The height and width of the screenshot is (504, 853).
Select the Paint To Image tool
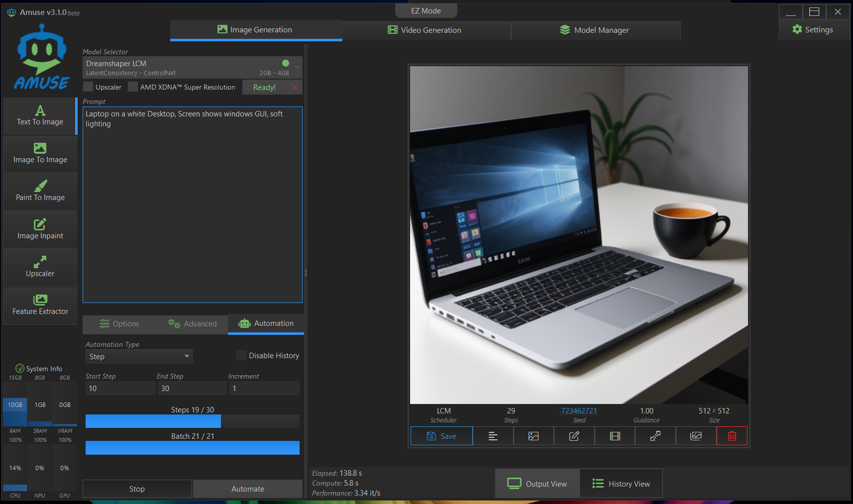[x=40, y=192]
